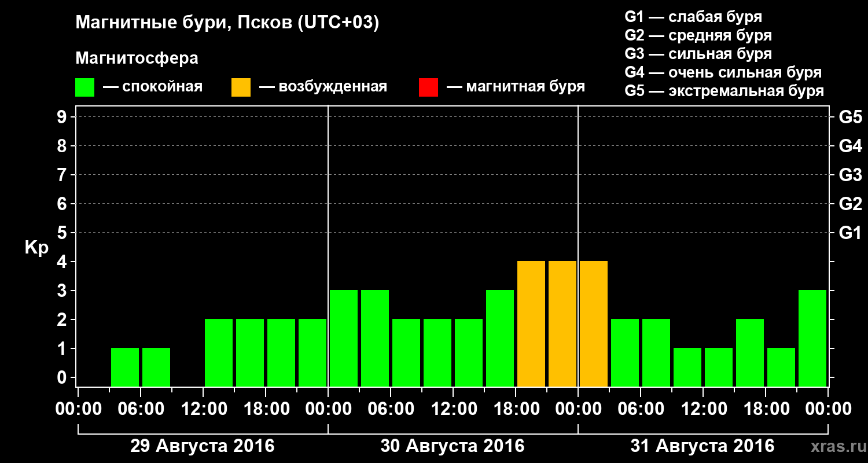Click the Kp 2 bar for 15:00–18:00, 31 Августа
868x463 pixels.
(x=750, y=352)
